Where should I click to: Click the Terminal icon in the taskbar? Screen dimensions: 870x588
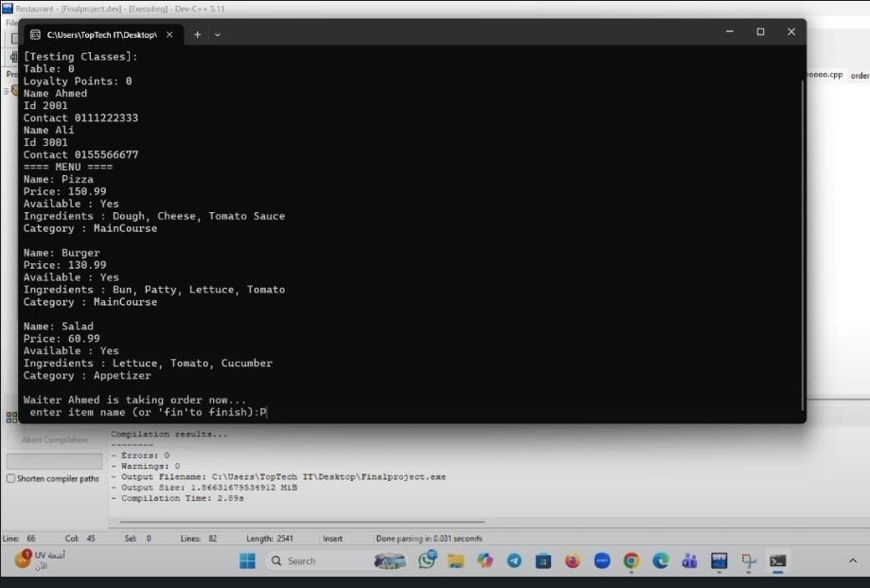[778, 561]
